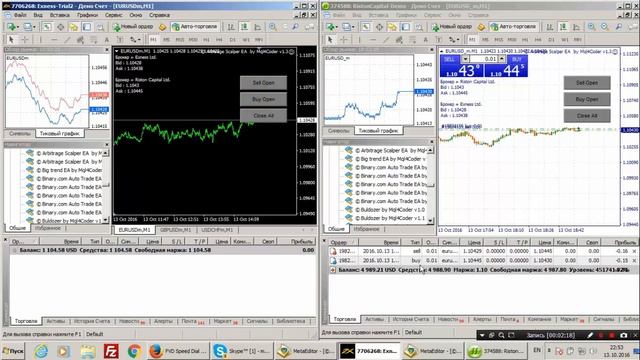Select vertical line tool in Exness window
The image size is (640, 360).
pyautogui.click(x=40, y=40)
